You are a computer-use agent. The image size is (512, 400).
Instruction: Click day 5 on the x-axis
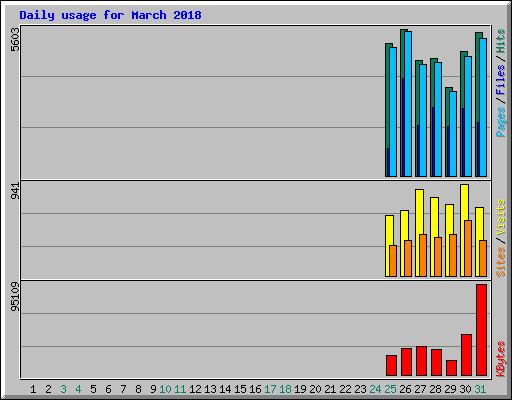point(93,389)
